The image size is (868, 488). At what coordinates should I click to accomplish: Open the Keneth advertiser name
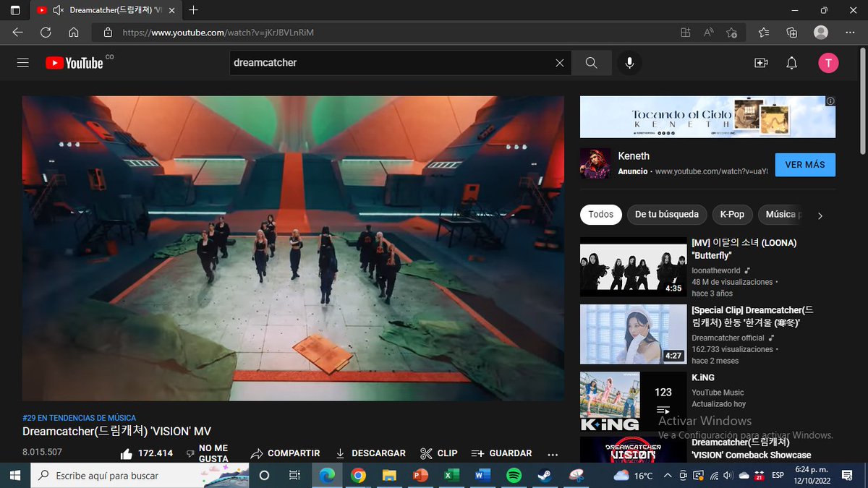634,156
